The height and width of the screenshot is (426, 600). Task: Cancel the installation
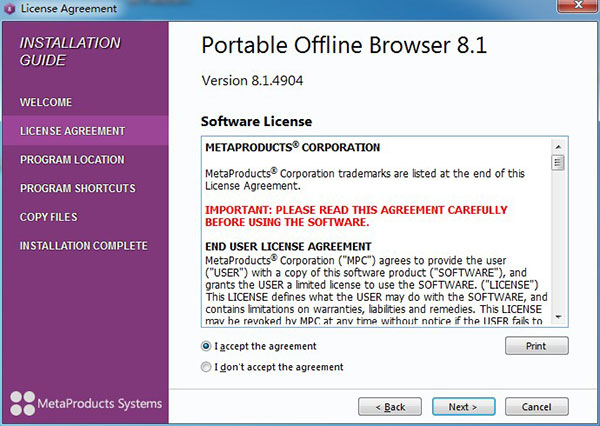coord(536,407)
